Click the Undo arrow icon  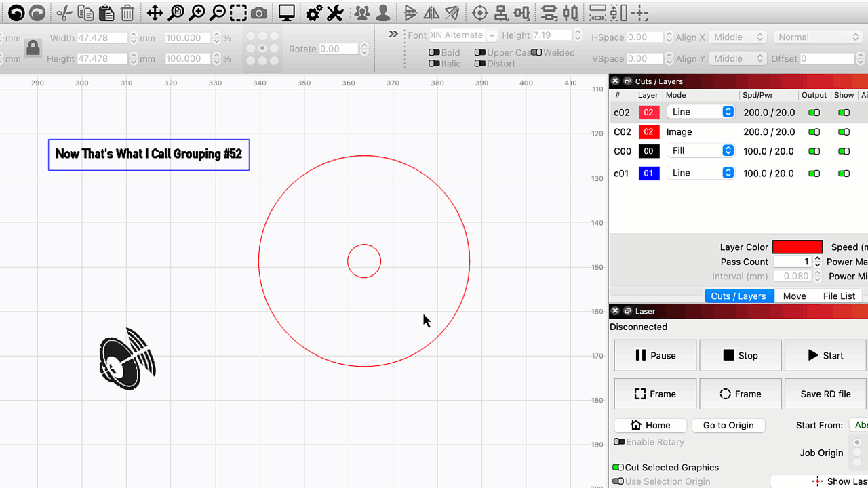click(16, 12)
